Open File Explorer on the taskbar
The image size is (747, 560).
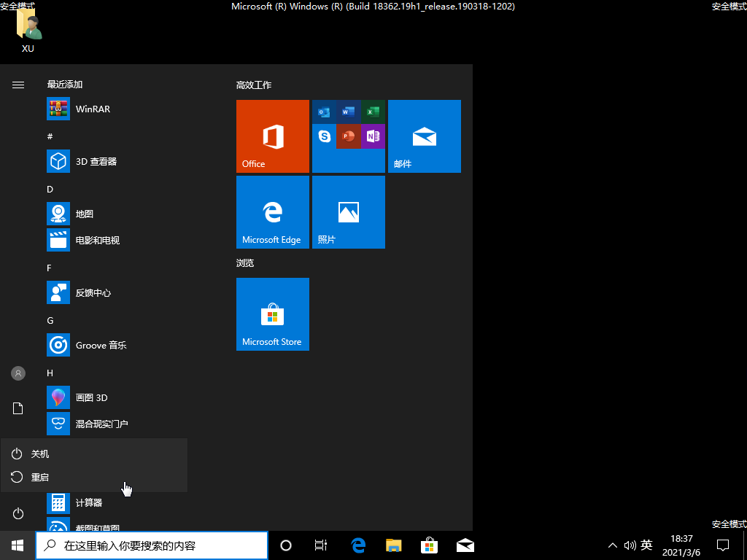(x=393, y=545)
